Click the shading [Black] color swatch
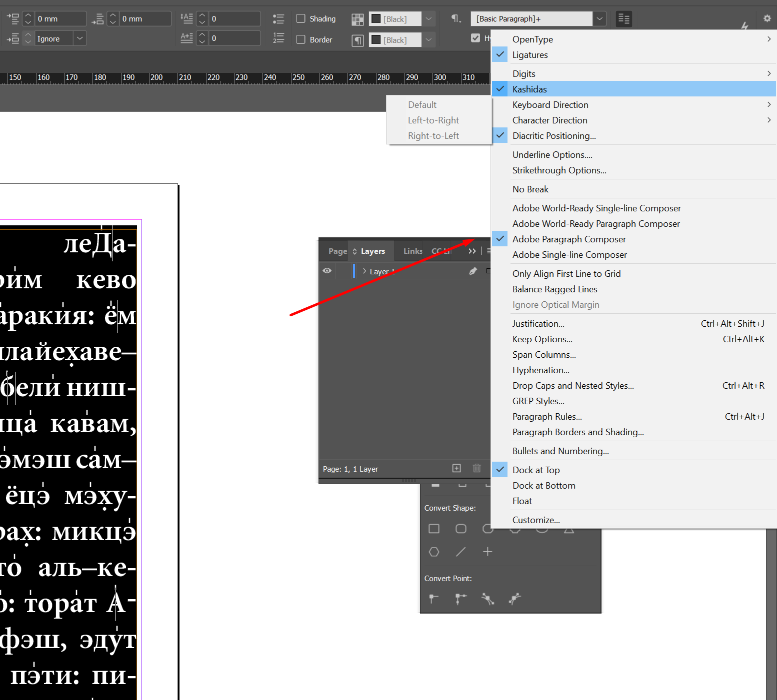The height and width of the screenshot is (700, 777). pyautogui.click(x=376, y=19)
